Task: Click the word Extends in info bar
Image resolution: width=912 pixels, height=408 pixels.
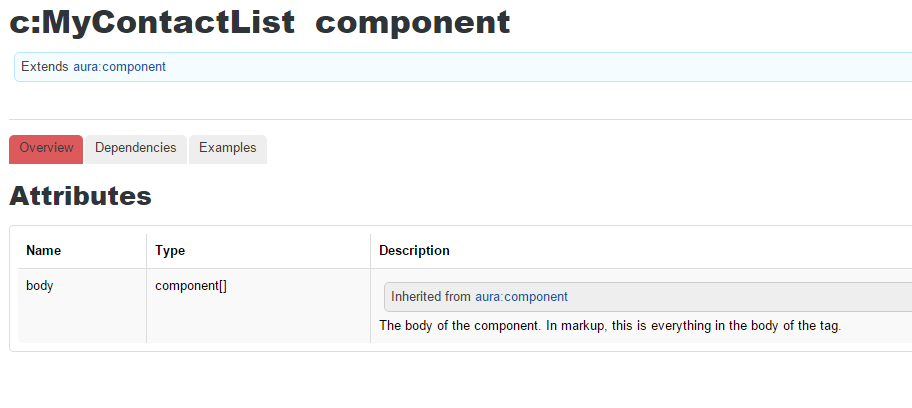Action: (x=45, y=67)
